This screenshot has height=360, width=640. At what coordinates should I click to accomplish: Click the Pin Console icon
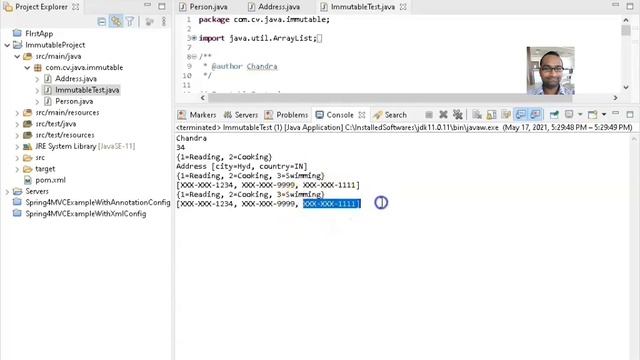pyautogui.click(x=554, y=115)
